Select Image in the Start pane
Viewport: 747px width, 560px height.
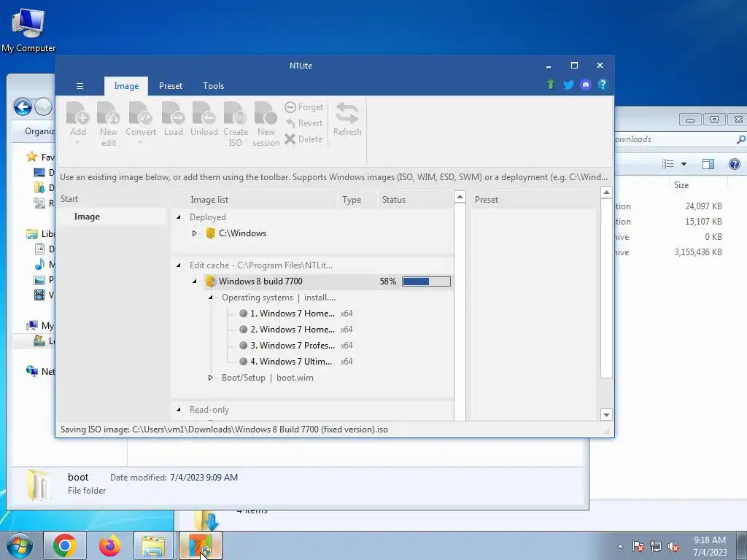[x=87, y=217]
